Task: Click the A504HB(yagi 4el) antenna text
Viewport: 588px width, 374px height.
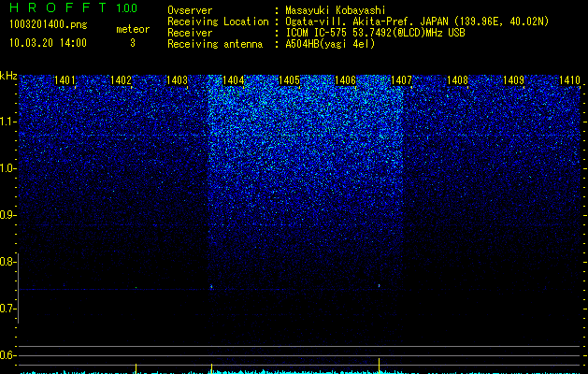Action: pos(330,44)
